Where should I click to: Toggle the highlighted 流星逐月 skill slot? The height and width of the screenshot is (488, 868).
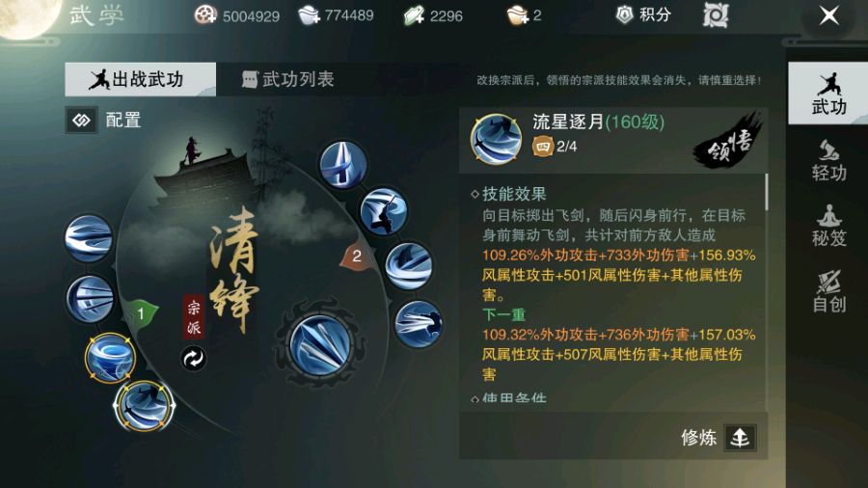144,406
